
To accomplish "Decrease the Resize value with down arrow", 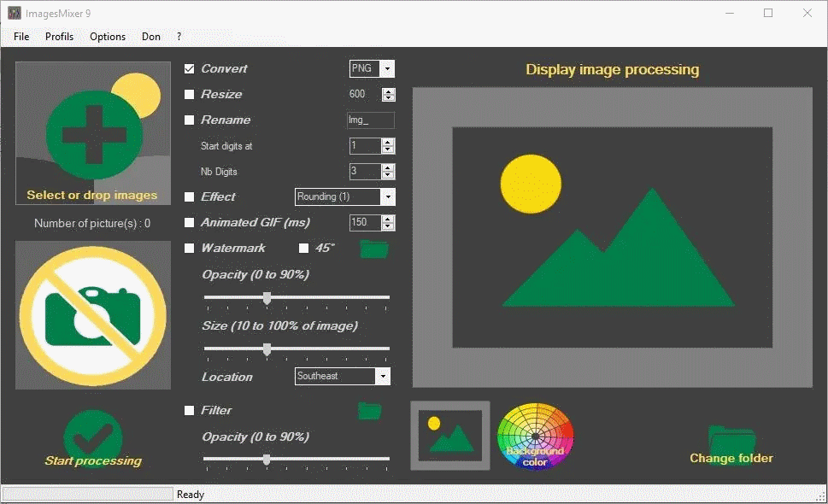I will (x=389, y=97).
